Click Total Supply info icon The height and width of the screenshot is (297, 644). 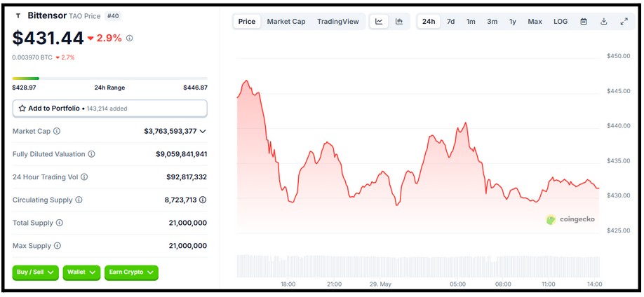pyautogui.click(x=60, y=223)
